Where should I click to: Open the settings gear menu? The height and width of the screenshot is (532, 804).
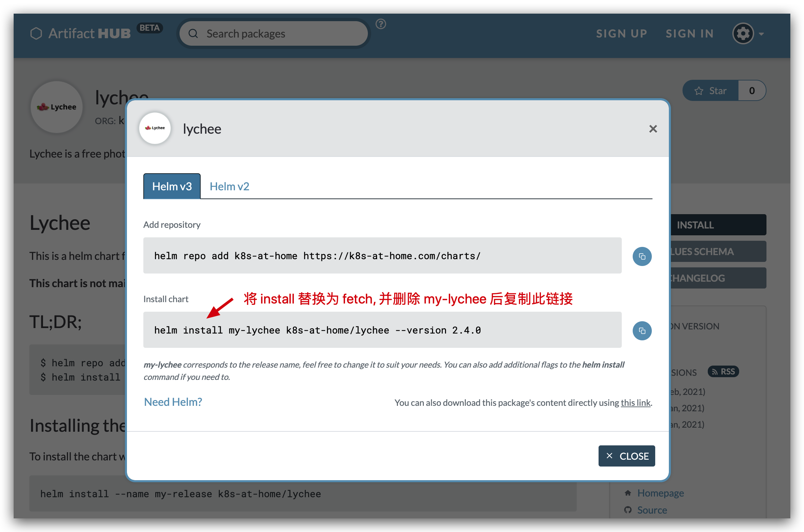pos(743,33)
